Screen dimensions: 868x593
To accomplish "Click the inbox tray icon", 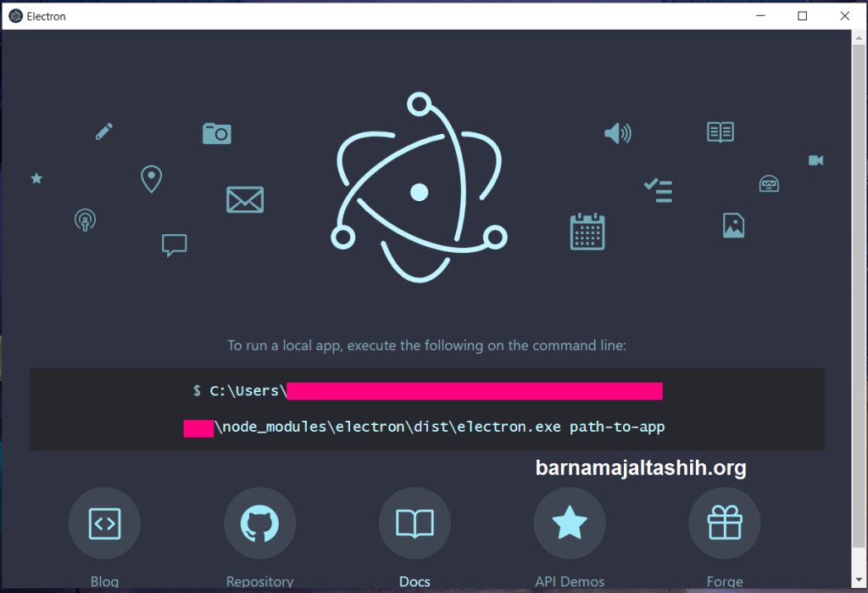I will [x=769, y=183].
